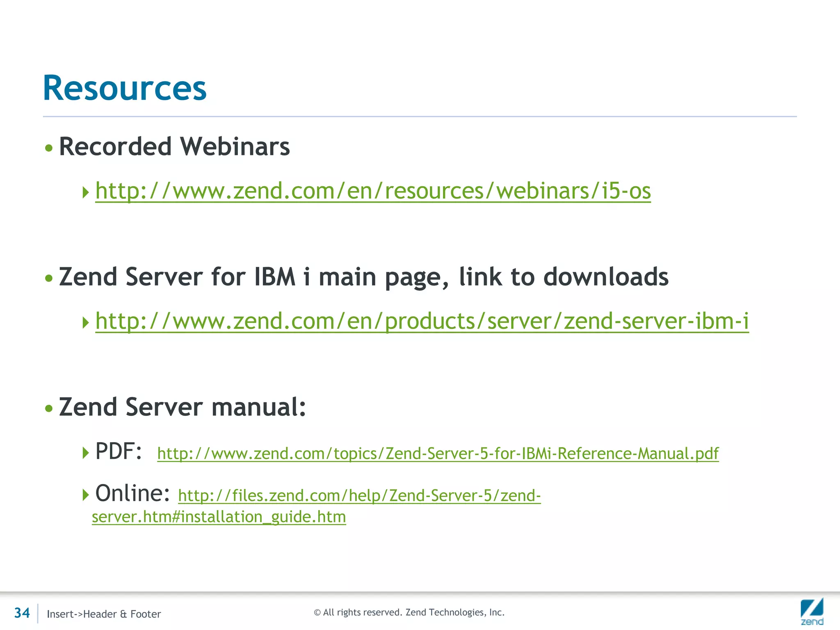This screenshot has height=630, width=840.
Task: Click the "Online:" label
Action: point(132,493)
